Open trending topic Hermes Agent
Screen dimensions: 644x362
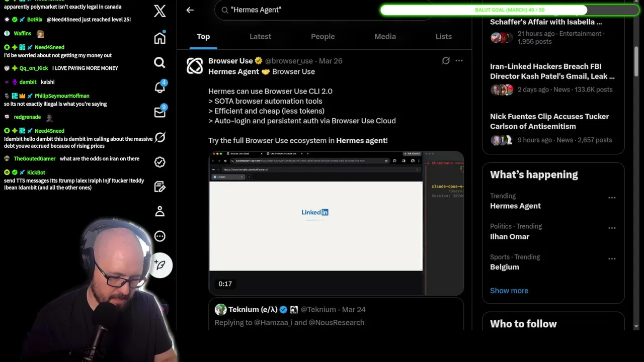pos(515,206)
